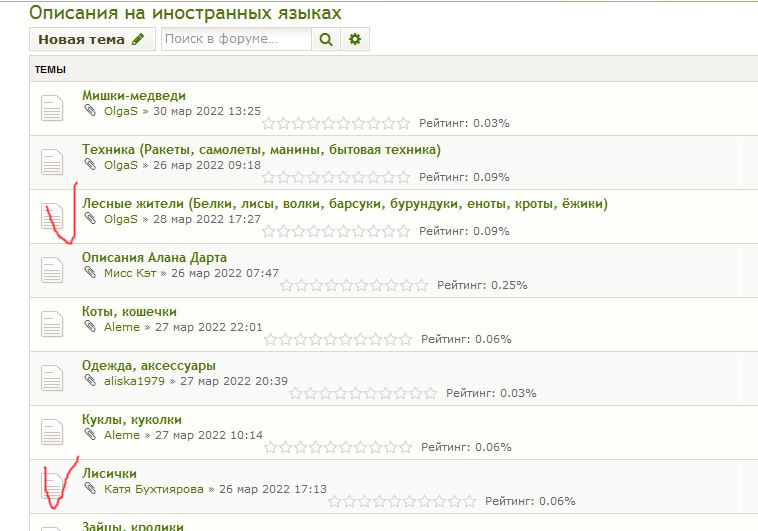The width and height of the screenshot is (758, 531).
Task: Click the paperclip icon under Куклы, куколки
Action: tap(90, 434)
